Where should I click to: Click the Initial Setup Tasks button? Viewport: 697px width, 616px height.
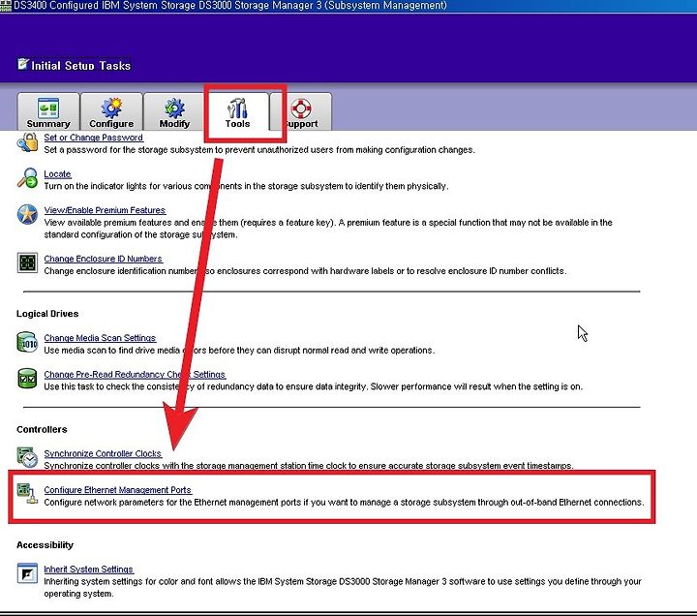(x=74, y=66)
